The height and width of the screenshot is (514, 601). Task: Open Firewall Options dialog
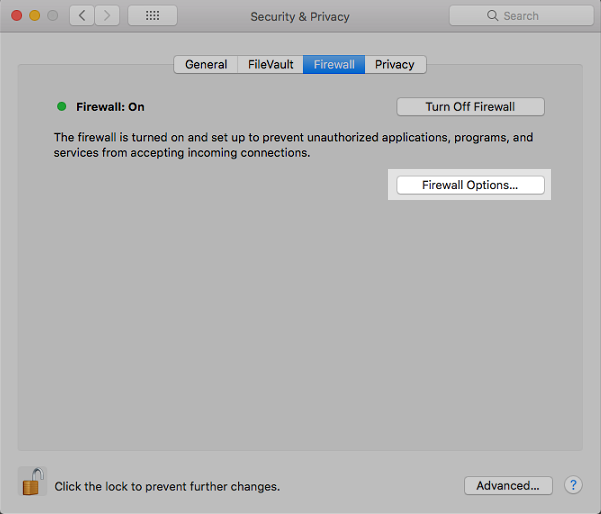point(470,185)
